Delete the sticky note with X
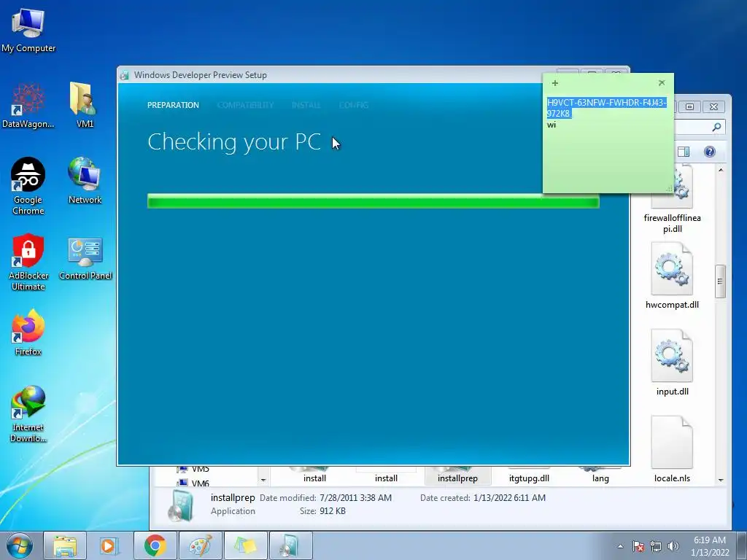 (x=662, y=82)
